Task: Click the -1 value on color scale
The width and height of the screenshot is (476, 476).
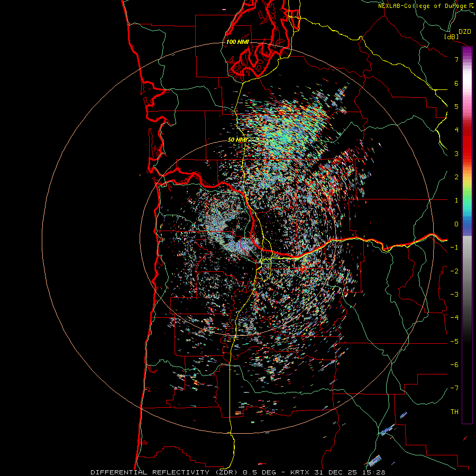Action: coord(454,248)
